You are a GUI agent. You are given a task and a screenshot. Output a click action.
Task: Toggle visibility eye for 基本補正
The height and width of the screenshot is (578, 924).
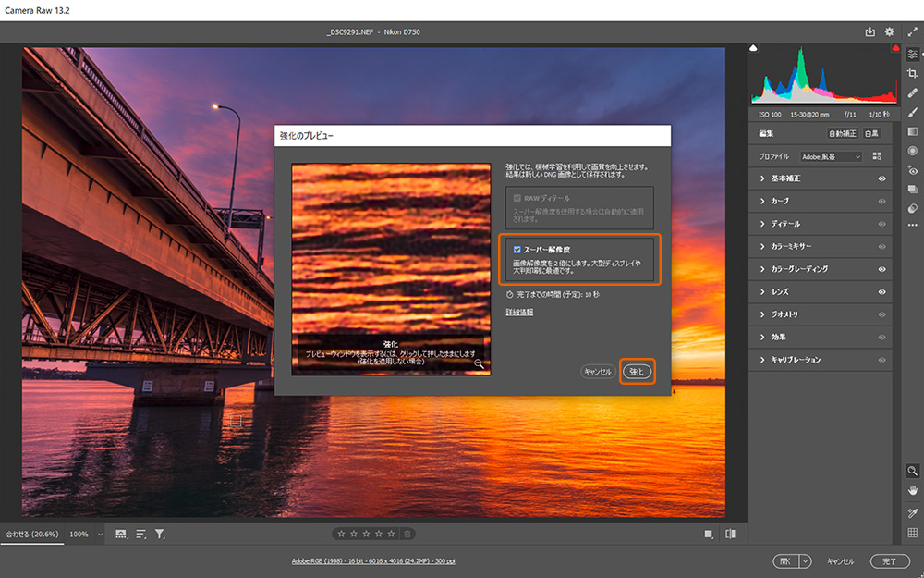pyautogui.click(x=881, y=178)
